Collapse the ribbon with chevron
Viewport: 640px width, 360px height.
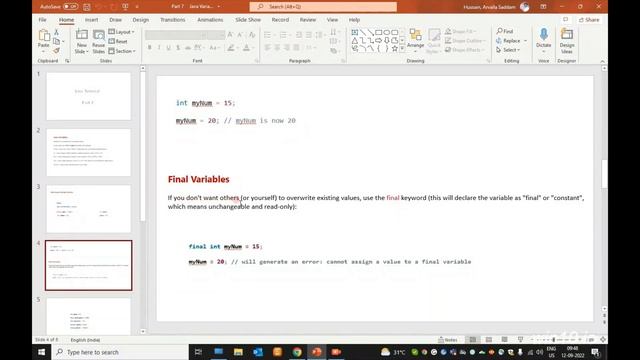(602, 61)
